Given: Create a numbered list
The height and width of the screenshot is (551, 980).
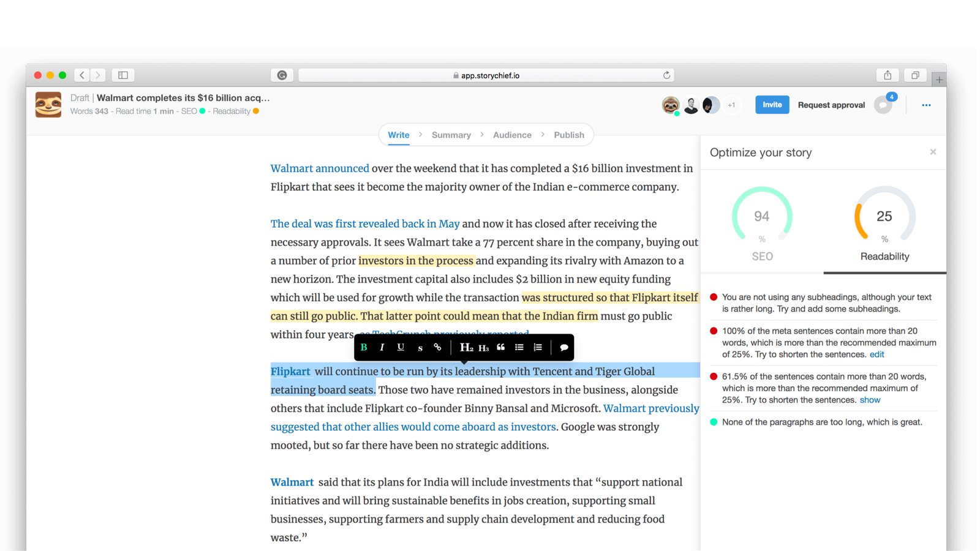Looking at the screenshot, I should coord(538,347).
